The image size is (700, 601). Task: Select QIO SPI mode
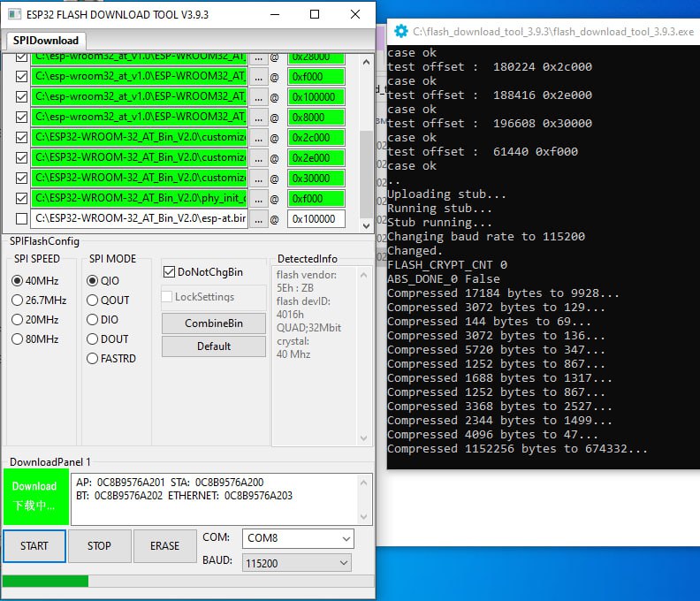click(x=92, y=280)
